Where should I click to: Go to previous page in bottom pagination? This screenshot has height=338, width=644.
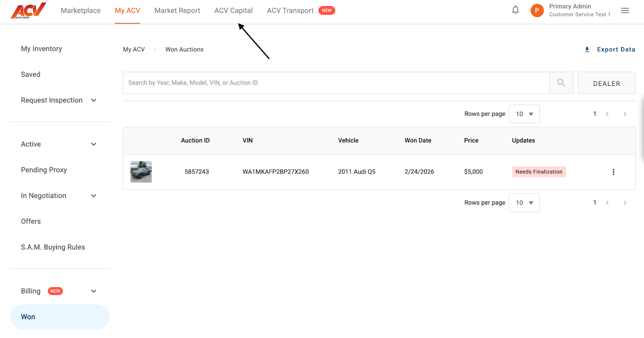coord(607,203)
